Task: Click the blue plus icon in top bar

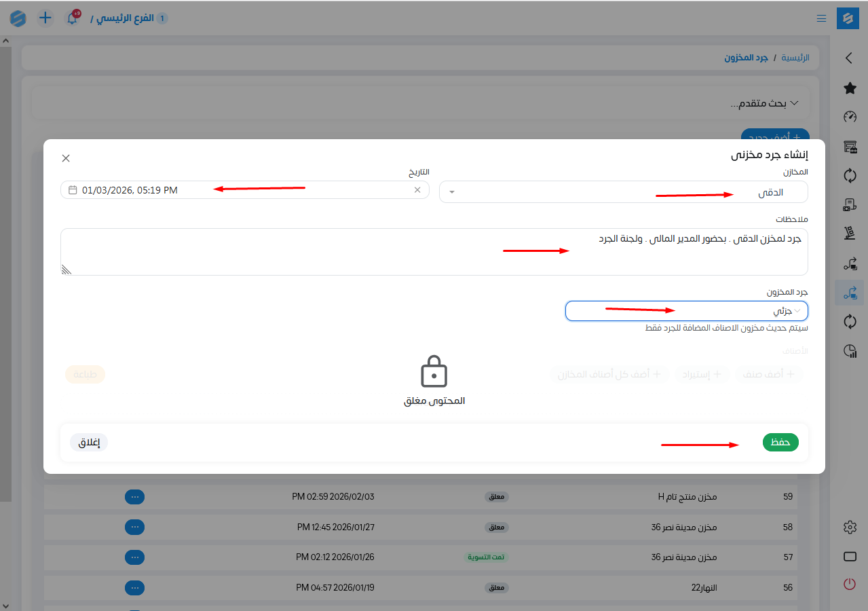Action: click(x=45, y=18)
